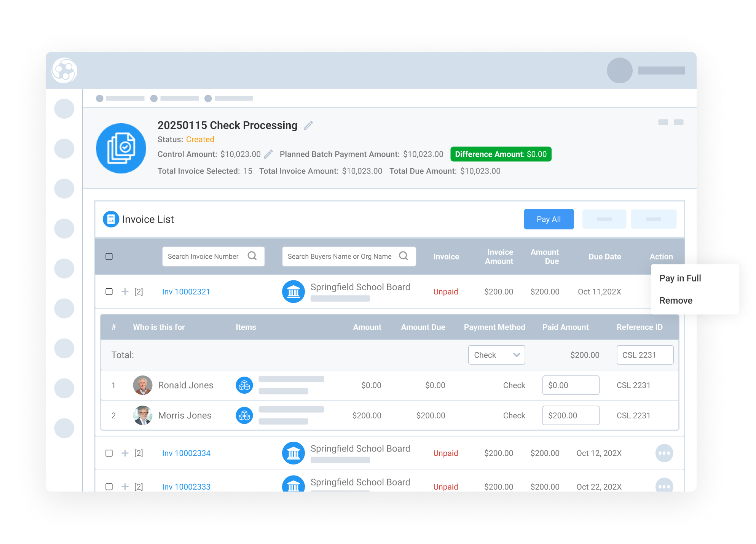Check the Inv 10002321 row checkbox
Image resolution: width=756 pixels, height=544 pixels.
coord(109,291)
